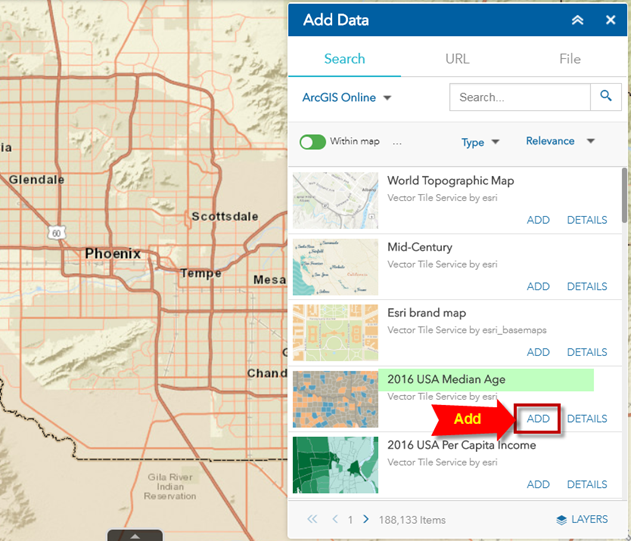Open the Type filter dropdown
The image size is (631, 541).
point(480,142)
